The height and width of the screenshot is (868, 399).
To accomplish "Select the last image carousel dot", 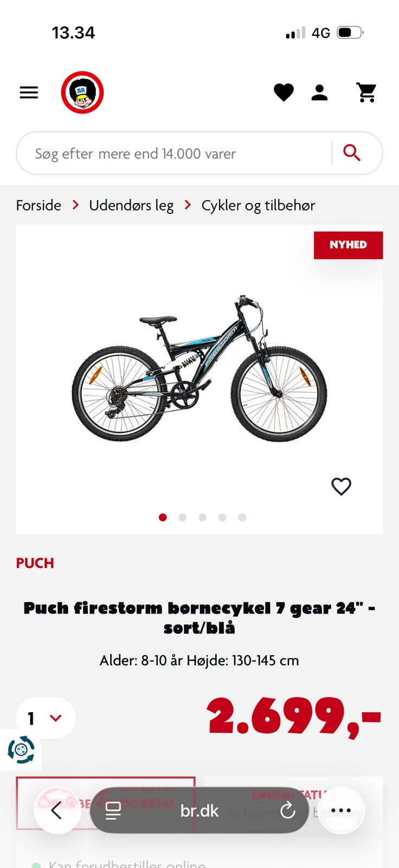I will pyautogui.click(x=242, y=518).
